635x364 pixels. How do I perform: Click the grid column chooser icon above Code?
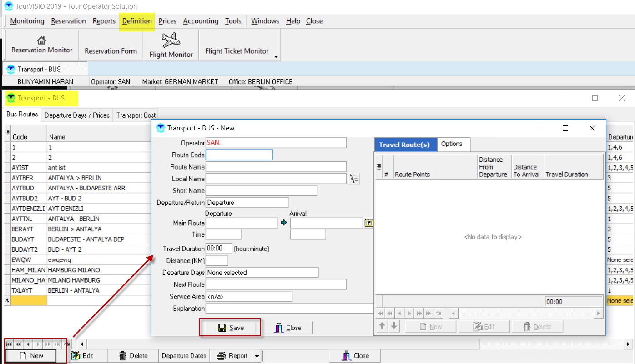click(8, 133)
